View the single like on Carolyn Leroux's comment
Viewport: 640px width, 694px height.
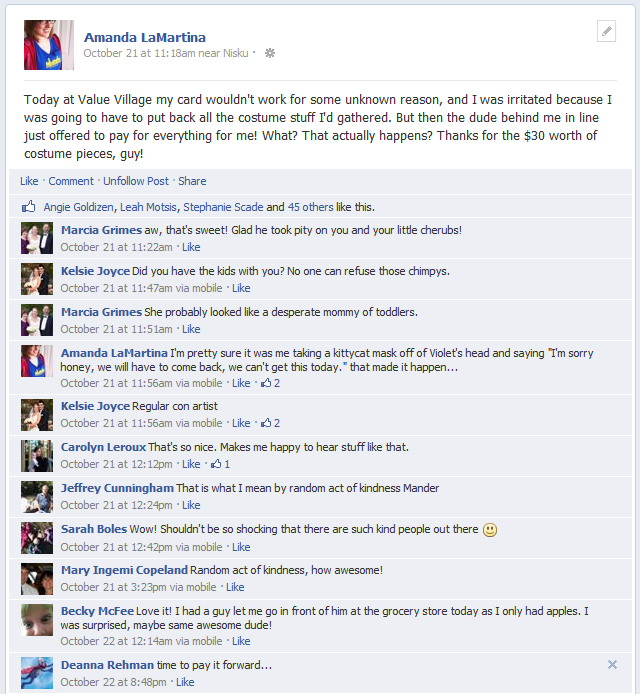220,464
